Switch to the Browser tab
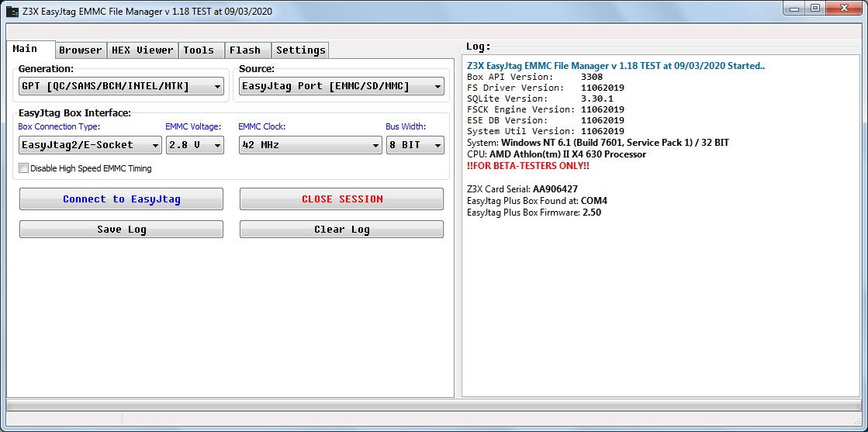 click(81, 50)
